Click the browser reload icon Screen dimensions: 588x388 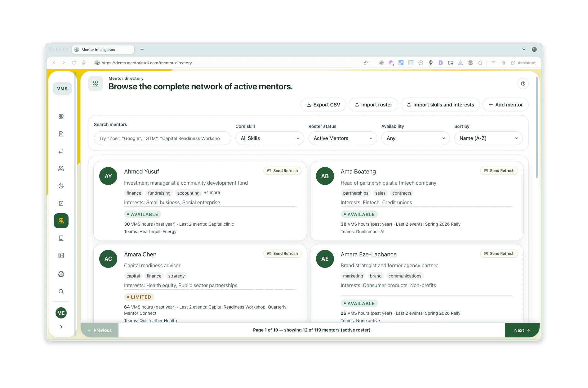74,63
